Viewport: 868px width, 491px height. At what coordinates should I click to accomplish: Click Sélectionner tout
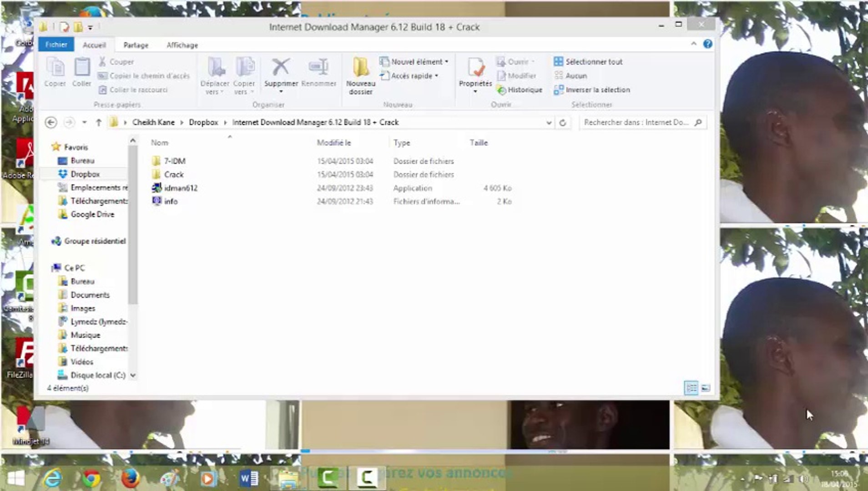coord(588,62)
